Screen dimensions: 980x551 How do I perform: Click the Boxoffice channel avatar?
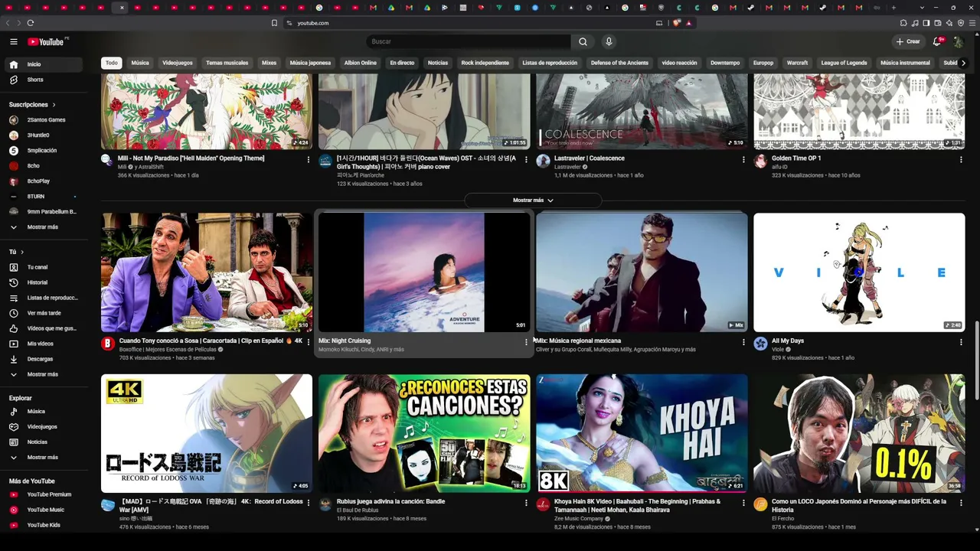108,344
